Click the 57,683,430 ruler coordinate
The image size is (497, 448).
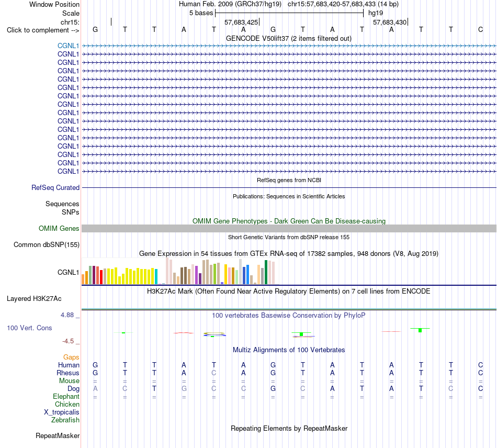tap(390, 22)
